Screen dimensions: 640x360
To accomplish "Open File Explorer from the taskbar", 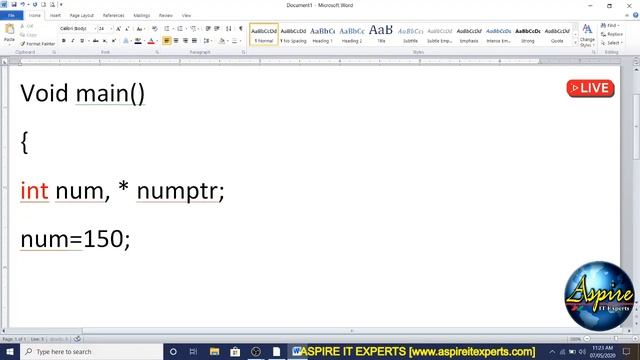I will 214,351.
